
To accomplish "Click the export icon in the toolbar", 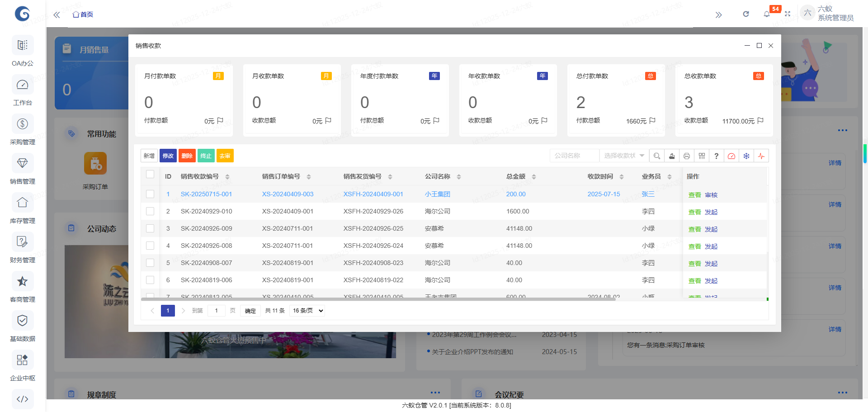I will [672, 156].
